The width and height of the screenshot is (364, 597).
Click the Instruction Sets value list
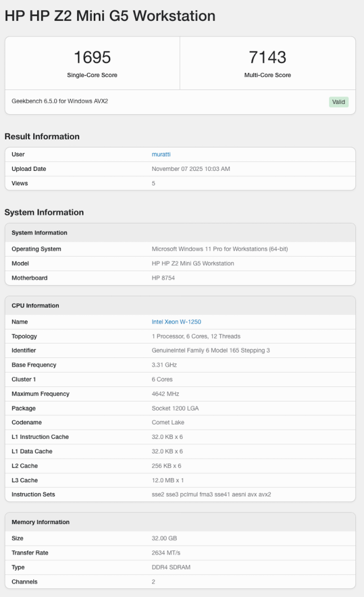click(x=211, y=494)
